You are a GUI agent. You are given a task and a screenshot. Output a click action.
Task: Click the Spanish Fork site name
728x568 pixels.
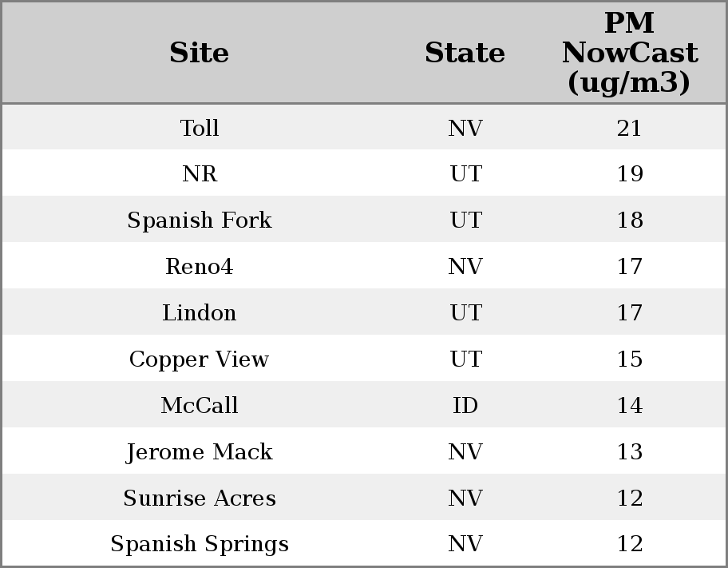pos(200,220)
